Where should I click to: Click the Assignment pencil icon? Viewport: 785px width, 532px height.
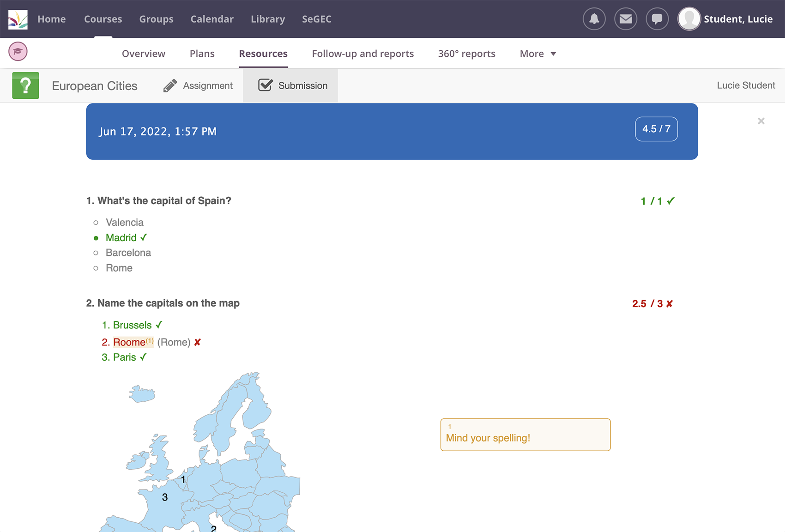[170, 85]
